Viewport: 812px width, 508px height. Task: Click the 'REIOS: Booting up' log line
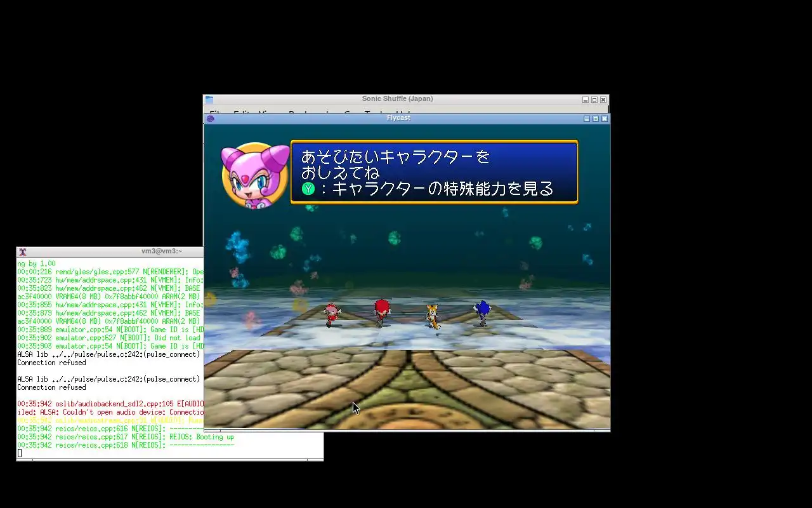click(x=126, y=437)
